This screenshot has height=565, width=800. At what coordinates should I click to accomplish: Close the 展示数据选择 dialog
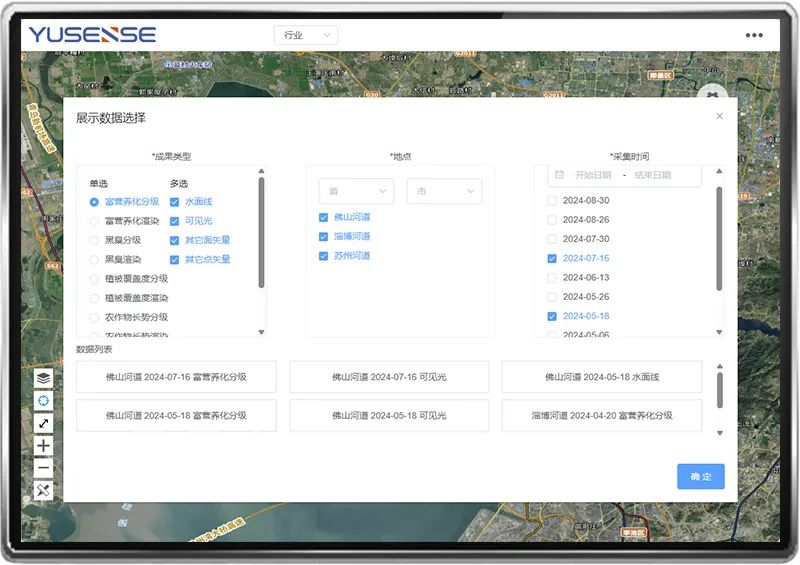click(719, 117)
